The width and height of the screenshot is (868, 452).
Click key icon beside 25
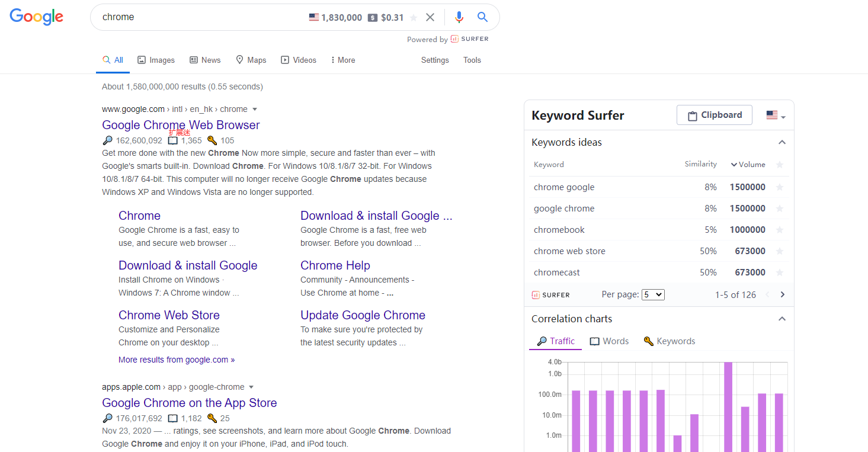(212, 418)
